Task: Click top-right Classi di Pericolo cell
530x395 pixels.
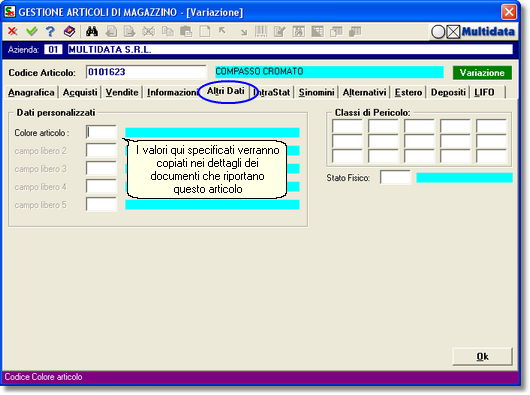Action: pos(491,126)
